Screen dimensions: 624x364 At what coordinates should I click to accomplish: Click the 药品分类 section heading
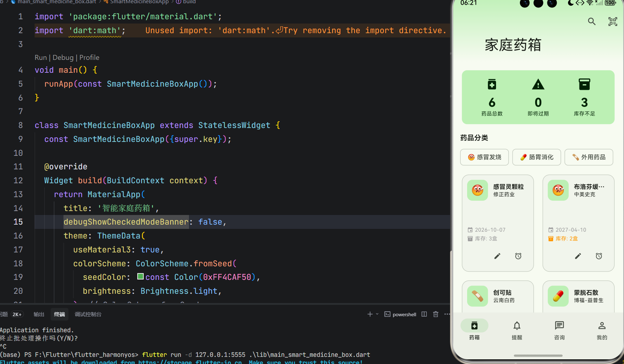(x=474, y=138)
